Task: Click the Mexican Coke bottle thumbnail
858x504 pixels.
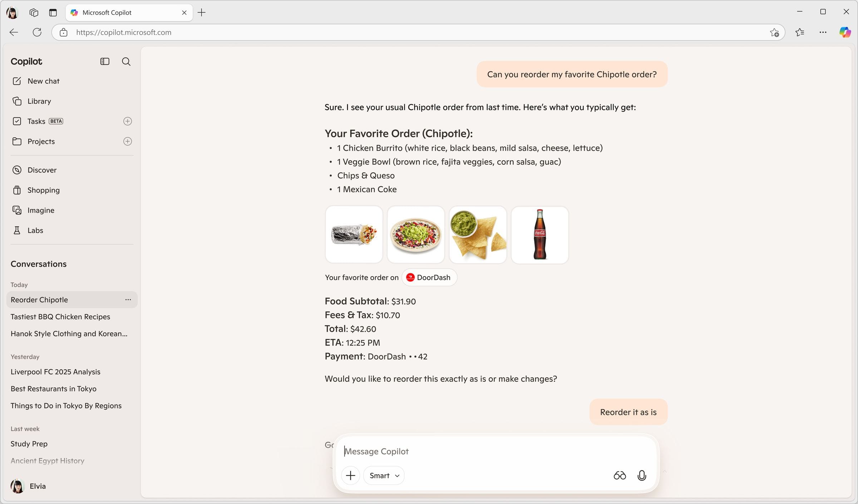Action: click(540, 234)
